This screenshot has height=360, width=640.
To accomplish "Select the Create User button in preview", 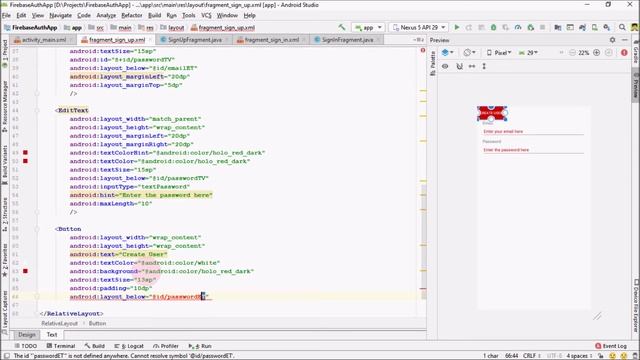I will click(492, 113).
